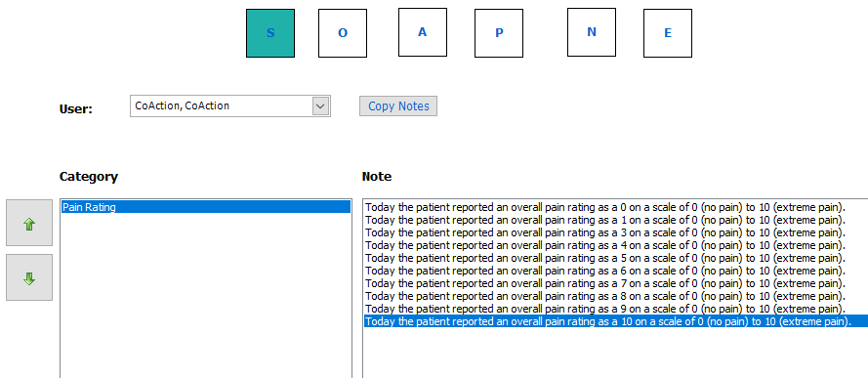868x378 pixels.
Task: Choose the pain rating 7 note
Action: click(x=605, y=283)
